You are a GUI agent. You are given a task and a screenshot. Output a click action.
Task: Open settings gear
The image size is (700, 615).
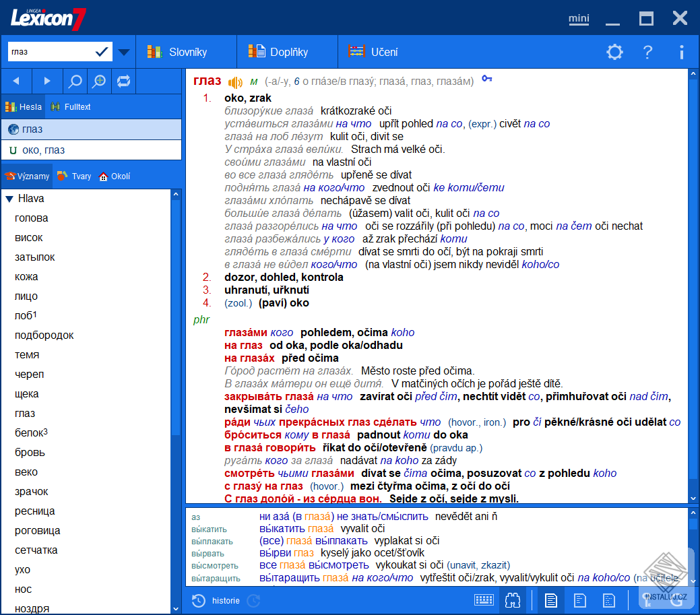point(614,53)
